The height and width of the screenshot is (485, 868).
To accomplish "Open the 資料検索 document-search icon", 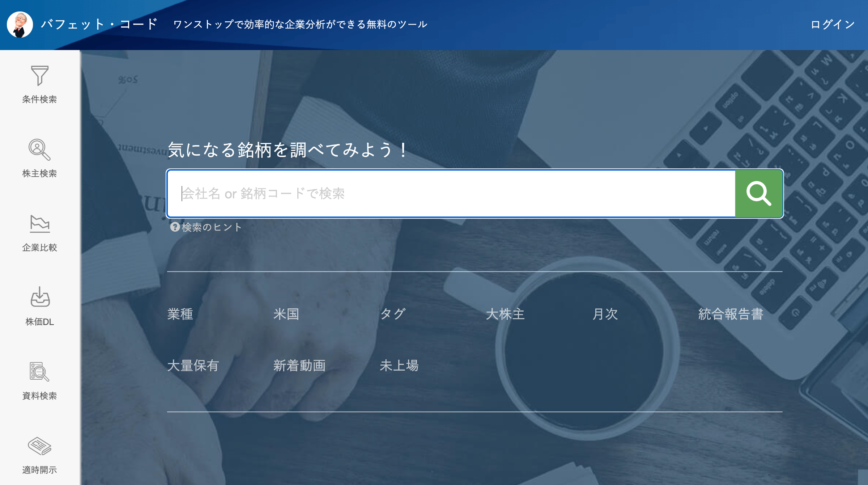I will coord(39,372).
